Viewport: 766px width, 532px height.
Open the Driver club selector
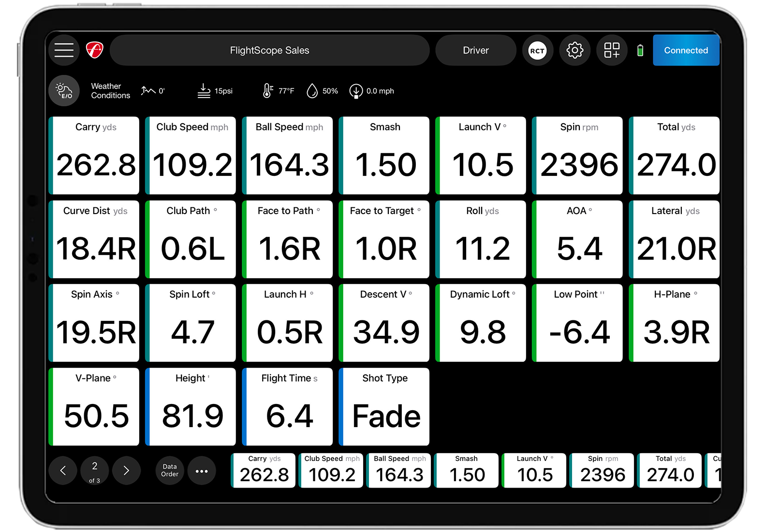(475, 50)
